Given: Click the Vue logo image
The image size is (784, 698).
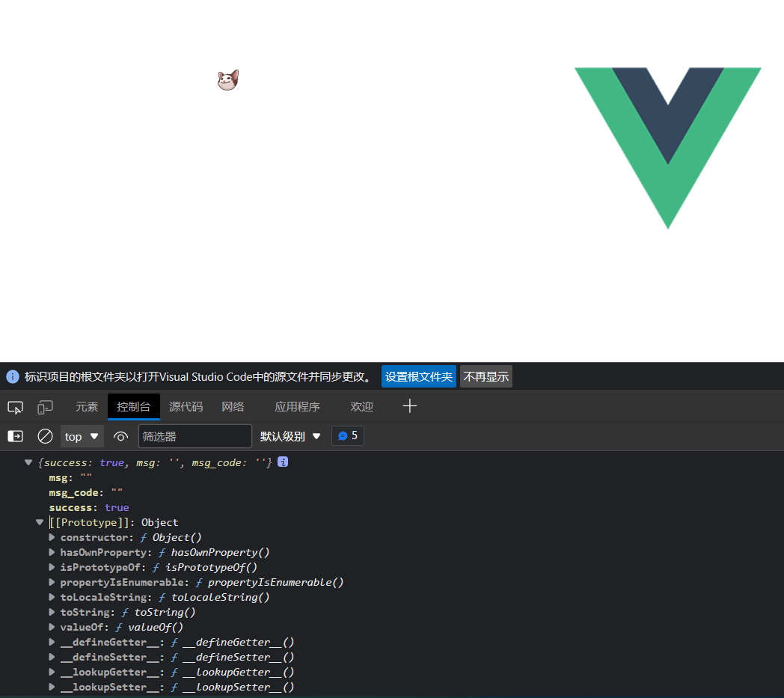Looking at the screenshot, I should [x=668, y=148].
